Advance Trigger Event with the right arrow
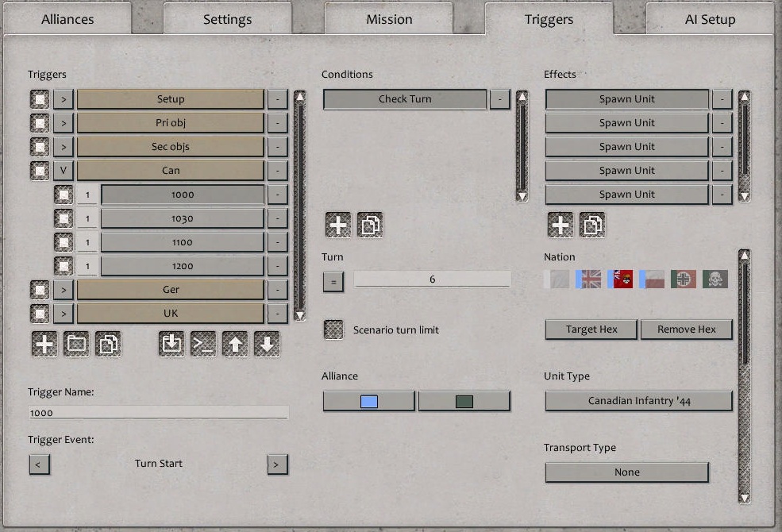The image size is (782, 532). click(276, 465)
